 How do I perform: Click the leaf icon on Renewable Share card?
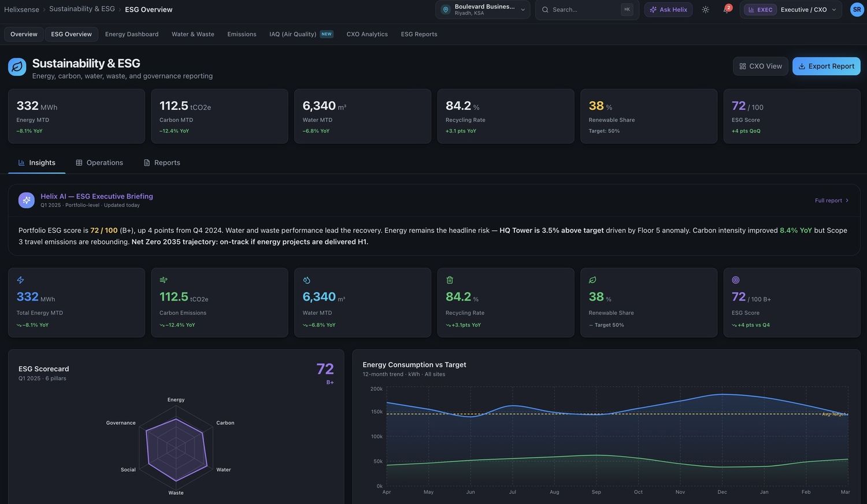coord(592,280)
